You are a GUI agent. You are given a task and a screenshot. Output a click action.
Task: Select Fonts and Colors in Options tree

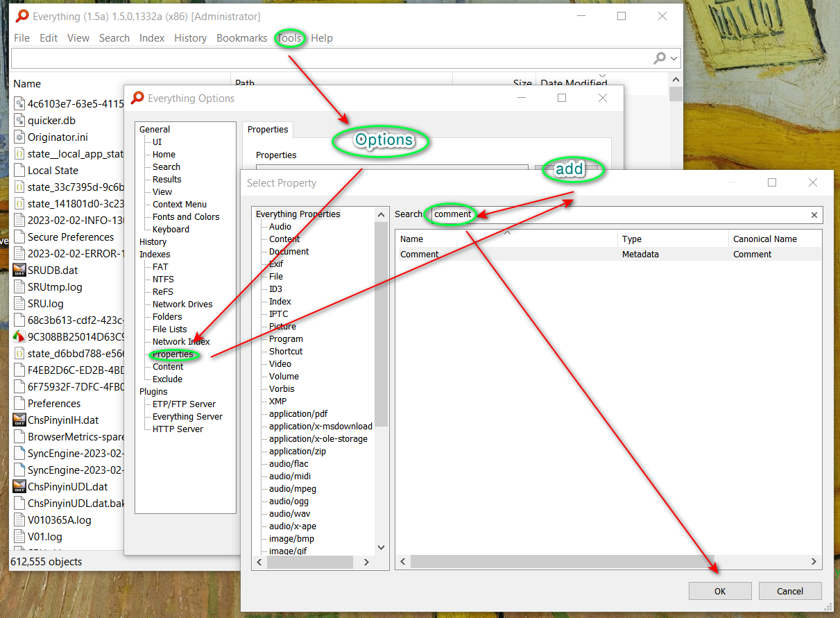[186, 217]
